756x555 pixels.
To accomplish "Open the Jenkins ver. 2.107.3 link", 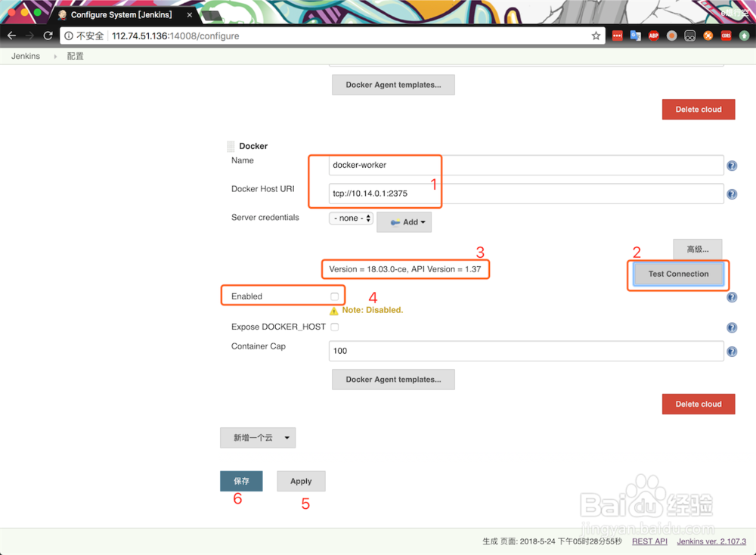I will click(711, 541).
